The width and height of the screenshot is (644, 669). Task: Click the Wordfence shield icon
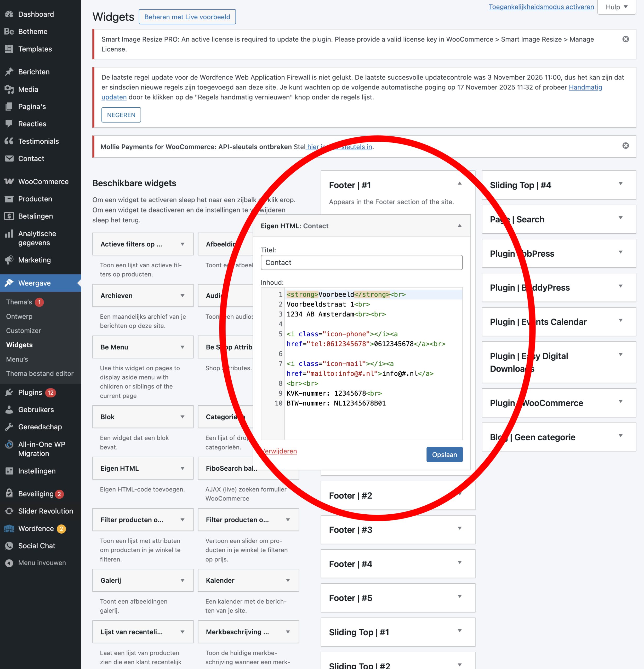tap(9, 528)
